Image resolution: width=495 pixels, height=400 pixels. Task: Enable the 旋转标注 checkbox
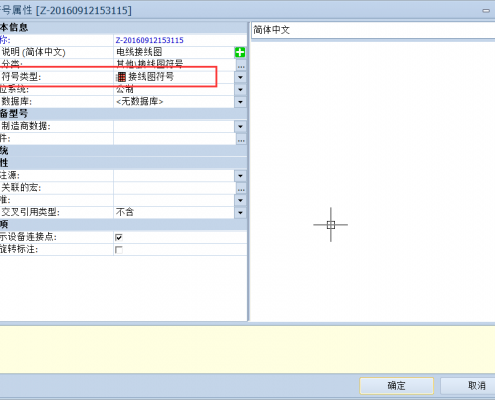tap(119, 250)
